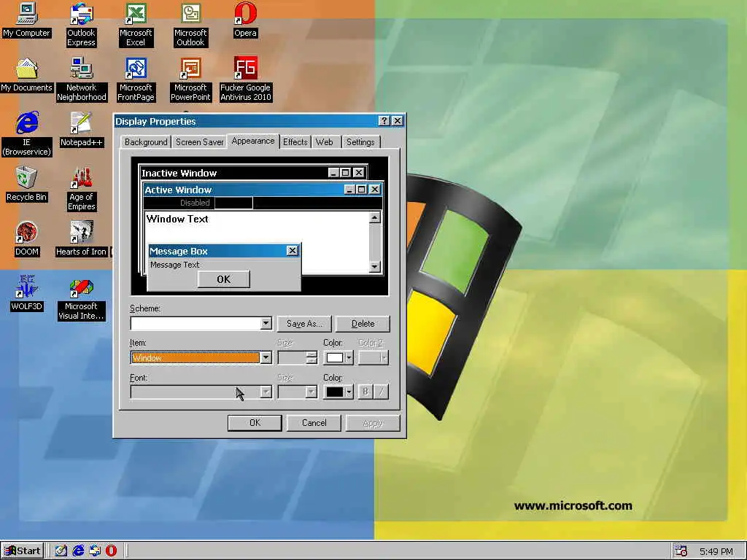Select the Microsoft Outlook shortcut
Viewport: 747px width, 560px height.
(190, 24)
